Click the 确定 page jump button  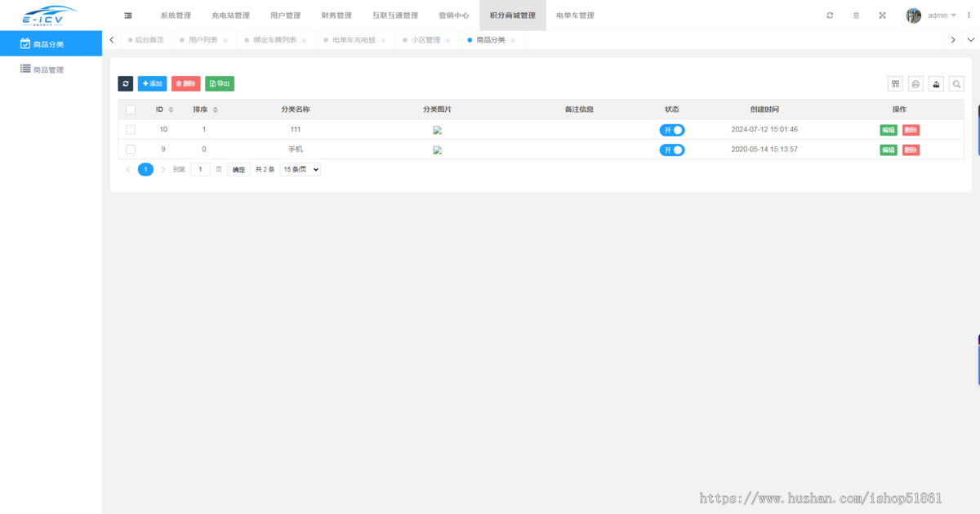pos(238,169)
